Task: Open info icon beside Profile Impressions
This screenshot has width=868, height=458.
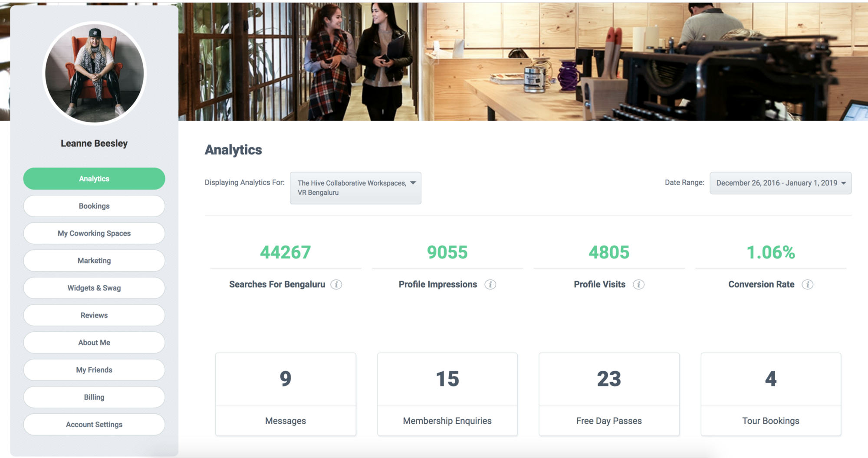Action: pos(490,285)
